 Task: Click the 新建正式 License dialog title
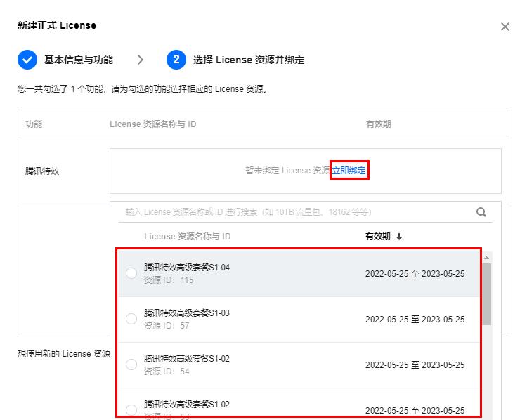coord(57,25)
